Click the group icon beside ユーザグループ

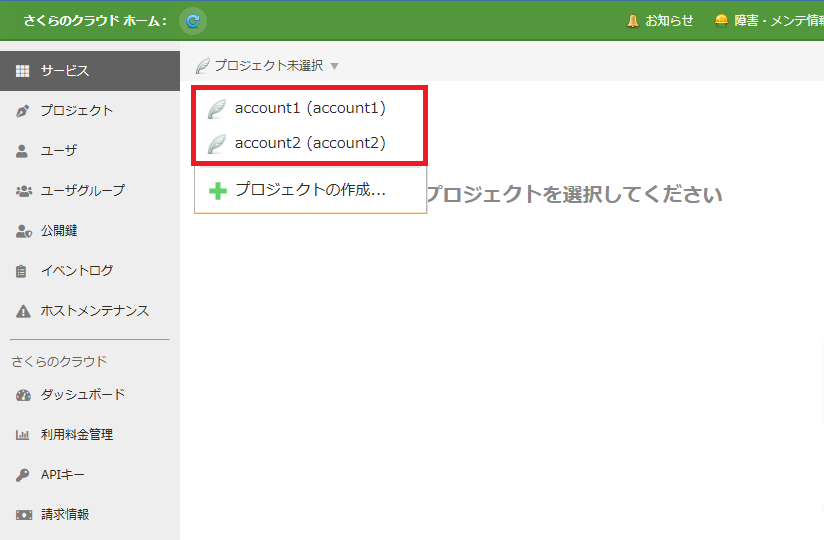tap(24, 191)
